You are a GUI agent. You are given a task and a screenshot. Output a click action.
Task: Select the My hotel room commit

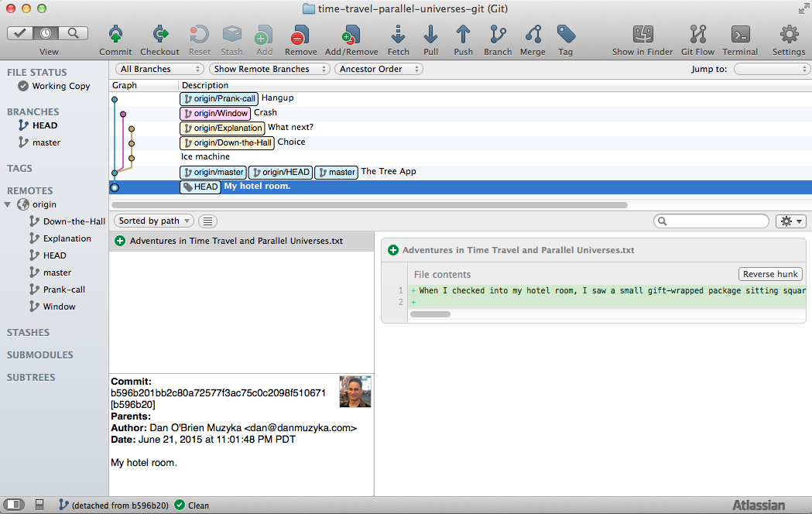coord(461,187)
